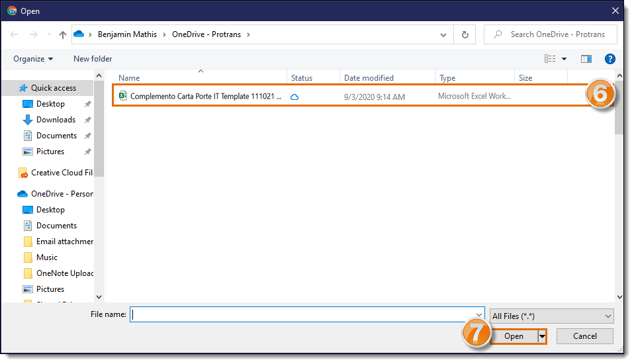
Task: Click the Excel file icon for Complemento Carta Porte
Action: pyautogui.click(x=122, y=96)
